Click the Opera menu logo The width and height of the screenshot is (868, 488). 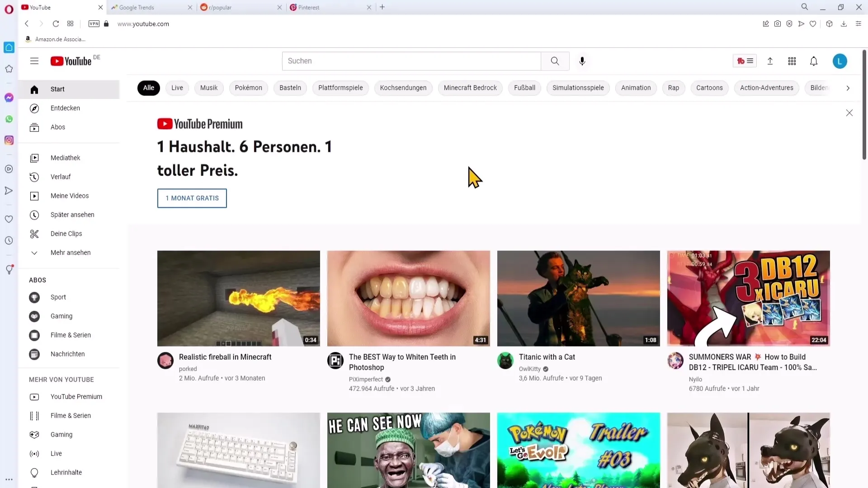(x=9, y=9)
